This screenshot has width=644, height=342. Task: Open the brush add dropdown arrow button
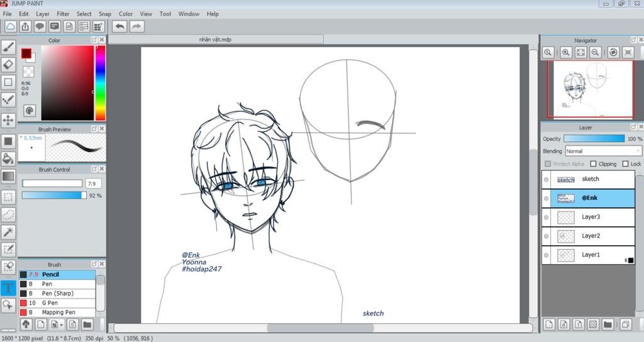click(56, 324)
